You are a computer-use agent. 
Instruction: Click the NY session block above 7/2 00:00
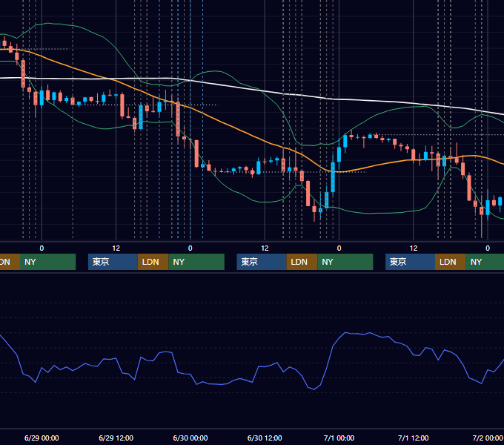485,262
